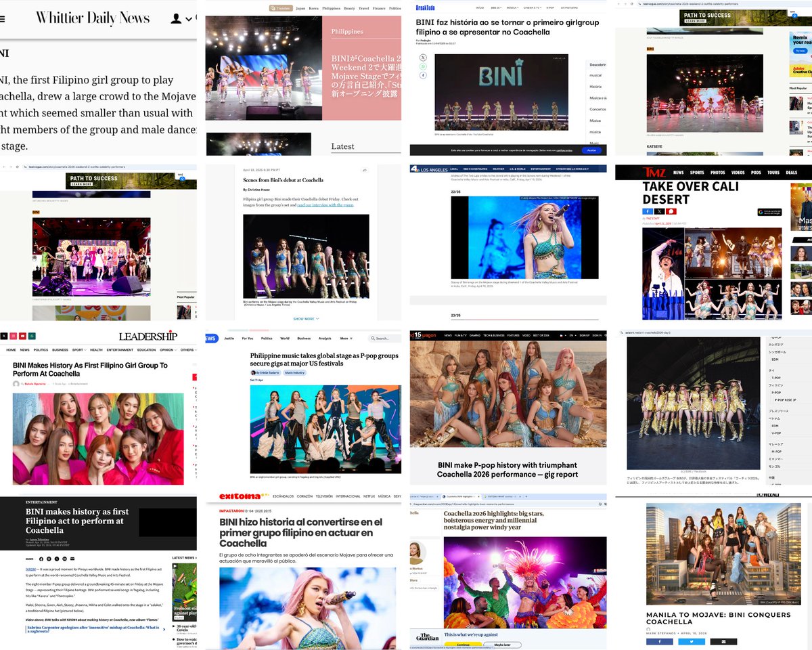Share TMZ article on Facebook
Screen dimensions: 812x650
click(648, 211)
